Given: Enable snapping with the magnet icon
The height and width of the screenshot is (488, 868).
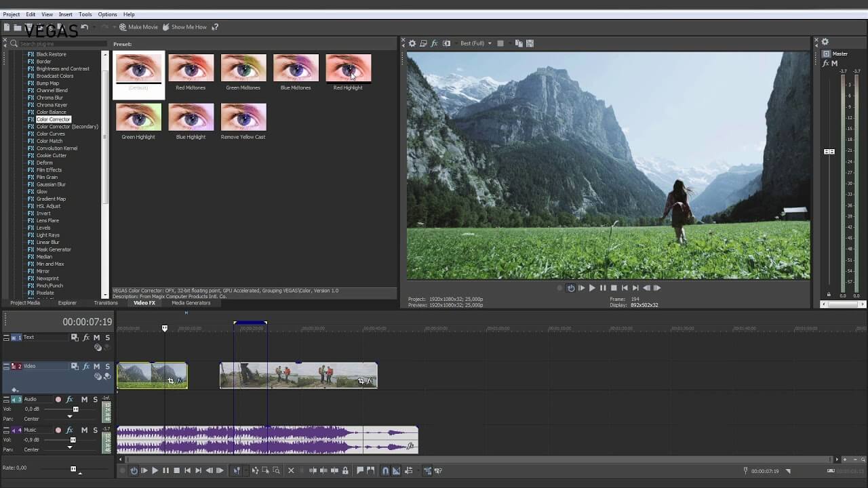Looking at the screenshot, I should (x=385, y=470).
